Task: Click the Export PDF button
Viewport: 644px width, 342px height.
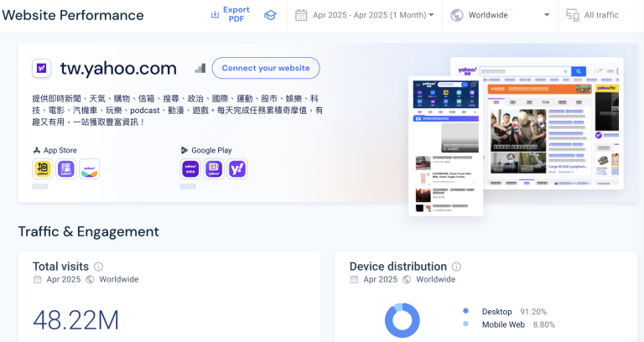Action: click(231, 14)
